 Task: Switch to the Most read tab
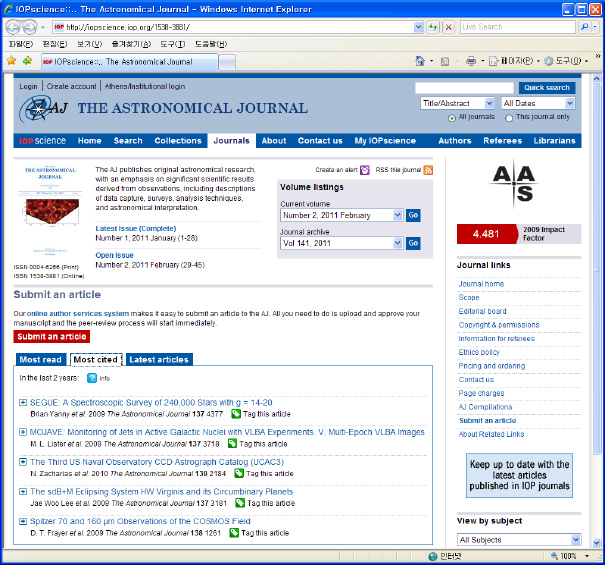(x=41, y=359)
